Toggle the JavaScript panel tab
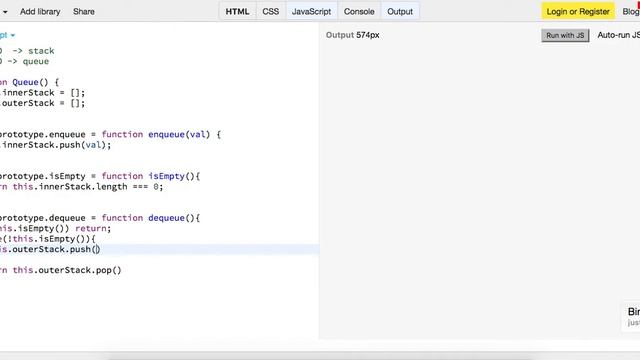Screen dimensions: 640x360 311,11
